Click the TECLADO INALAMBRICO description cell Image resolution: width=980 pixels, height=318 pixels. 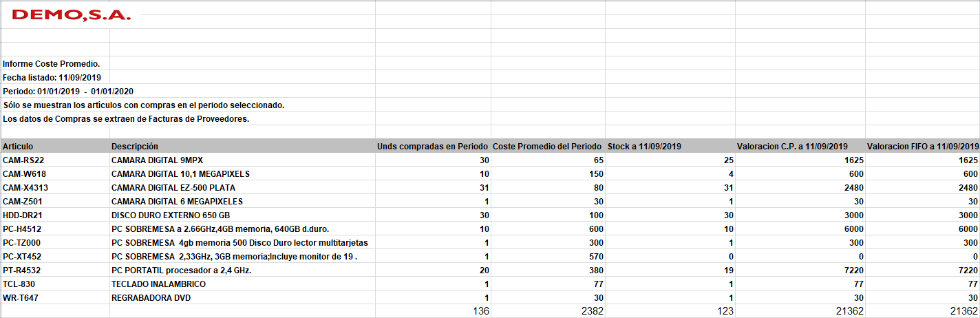pyautogui.click(x=242, y=284)
